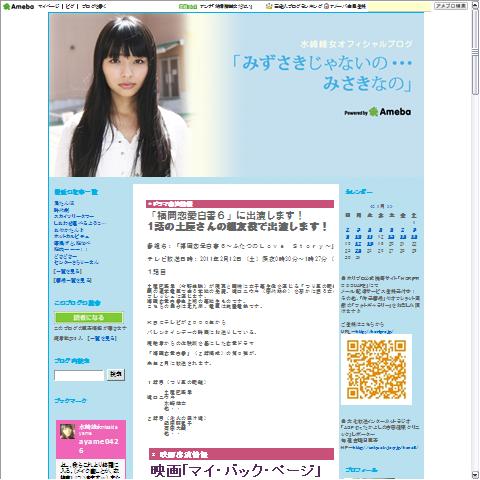Focus the blog search text field
Viewport: 480px width, 480px height.
pos(79,375)
